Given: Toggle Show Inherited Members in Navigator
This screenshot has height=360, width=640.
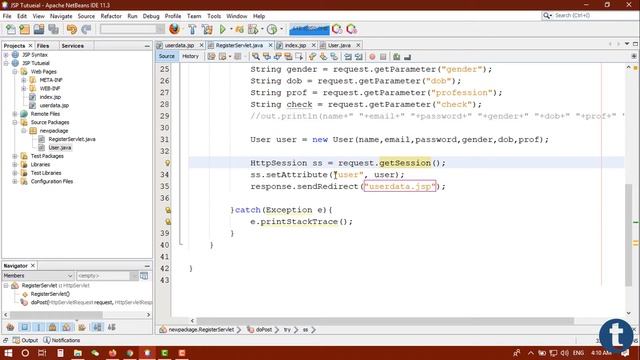Looking at the screenshot, I should point(10,327).
